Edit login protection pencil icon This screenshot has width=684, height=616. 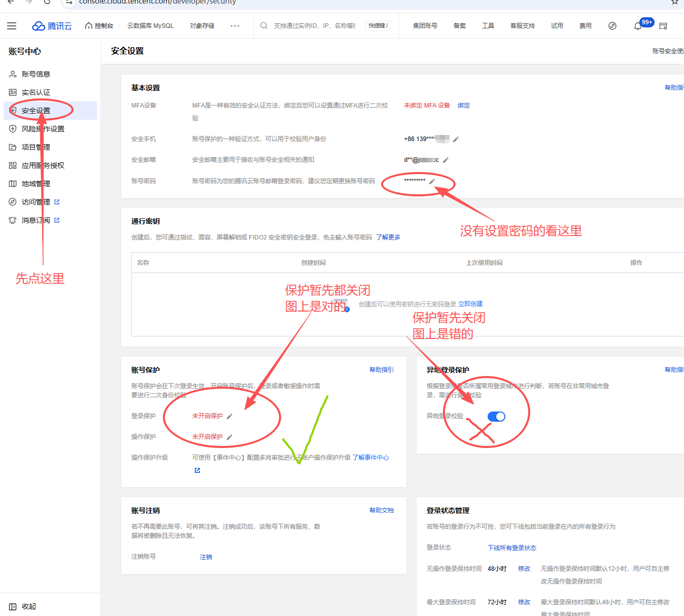click(229, 417)
